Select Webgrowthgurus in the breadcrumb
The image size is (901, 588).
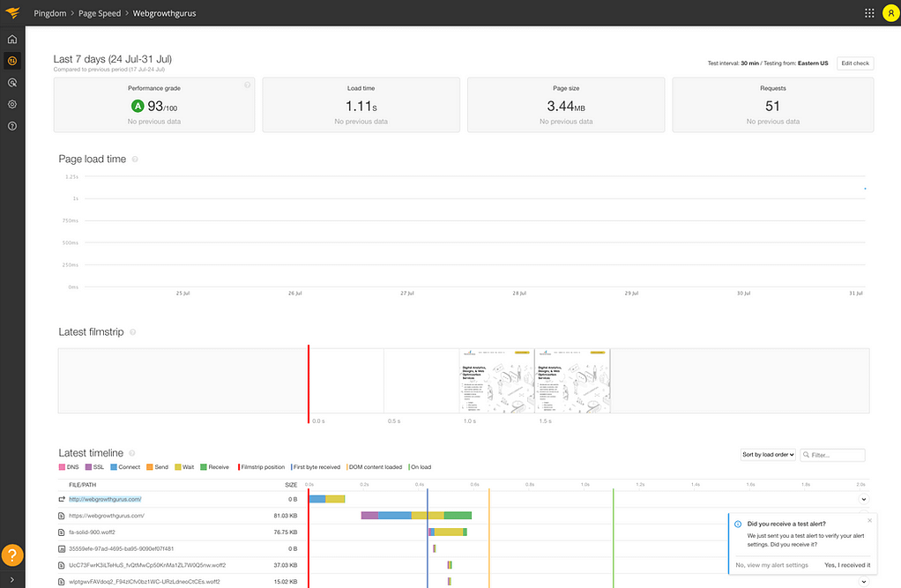(164, 13)
